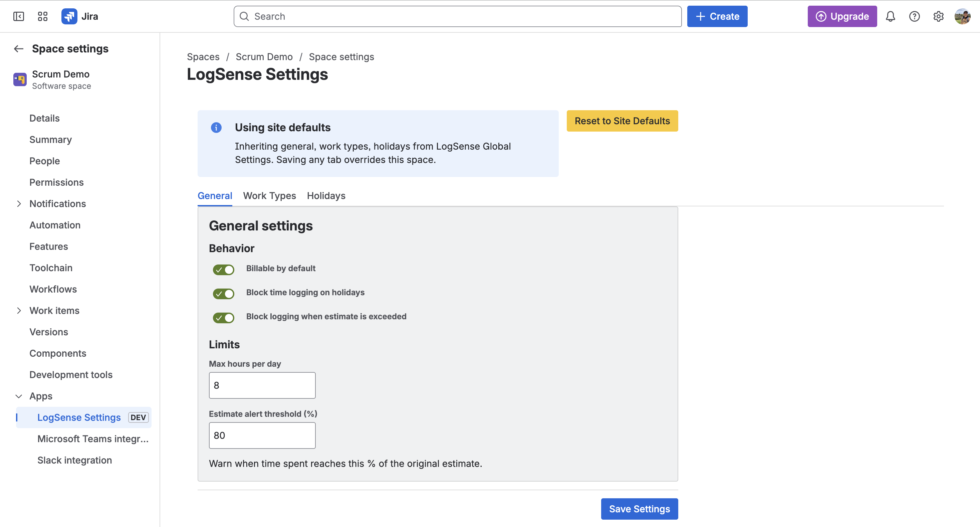Open Slack integration item
Screen dimensions: 980x527
74,460
